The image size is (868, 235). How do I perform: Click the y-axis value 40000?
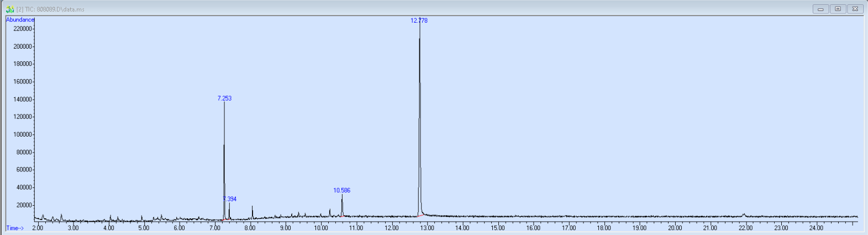[24, 187]
